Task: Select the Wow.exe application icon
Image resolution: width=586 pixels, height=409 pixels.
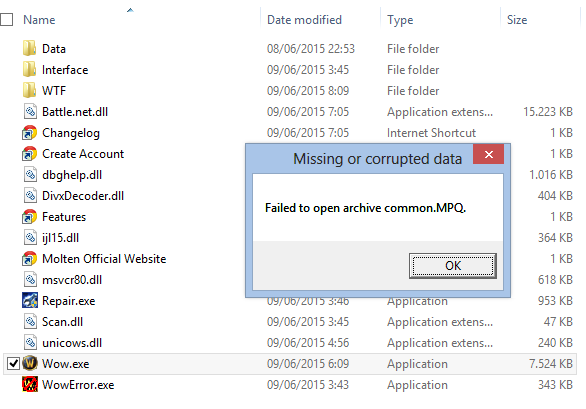Action: coord(30,363)
